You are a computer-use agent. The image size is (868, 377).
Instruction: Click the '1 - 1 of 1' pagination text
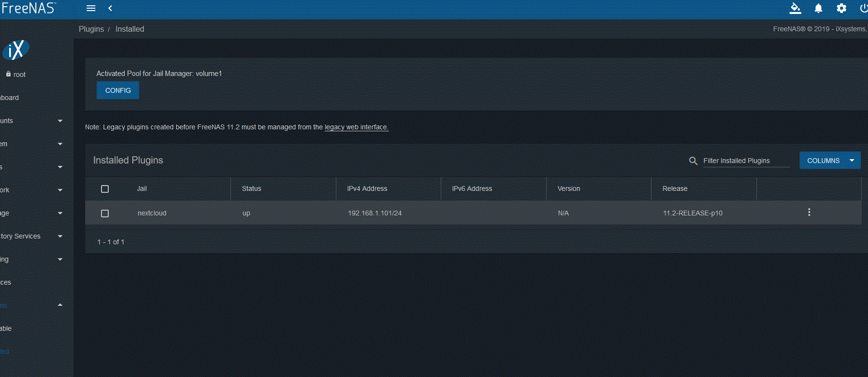point(111,242)
